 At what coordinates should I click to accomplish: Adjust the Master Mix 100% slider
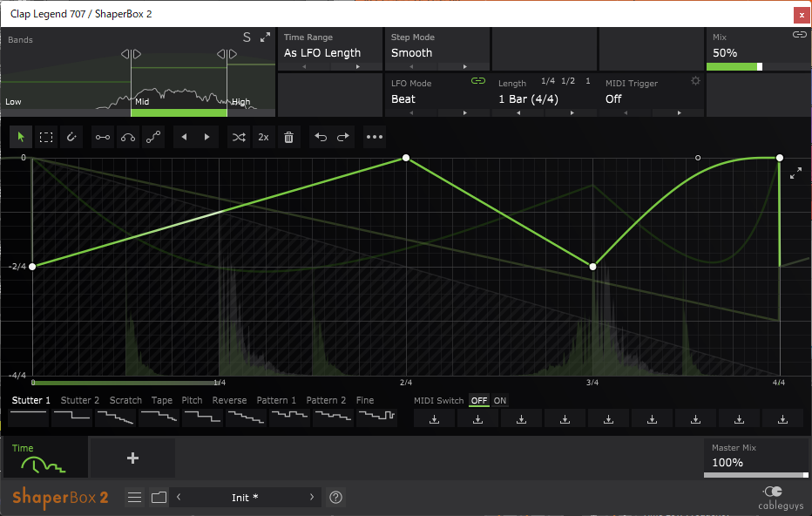(x=756, y=475)
